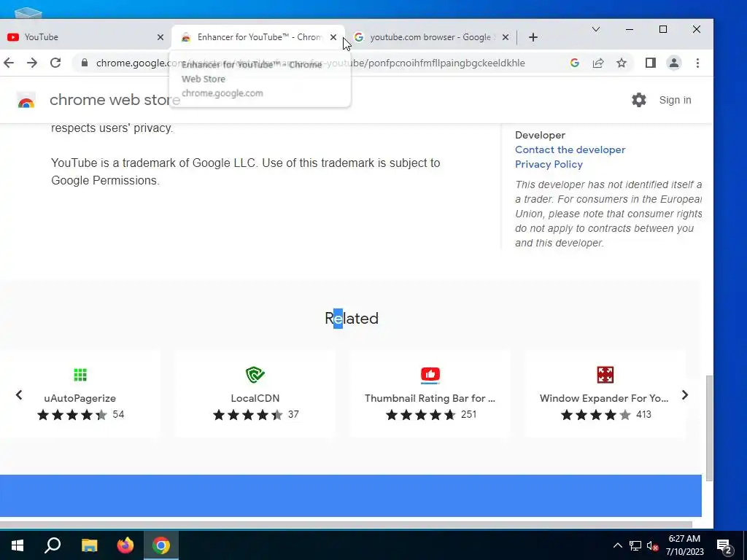Open Chrome side panel
Image resolution: width=747 pixels, height=560 pixels.
[x=650, y=63]
